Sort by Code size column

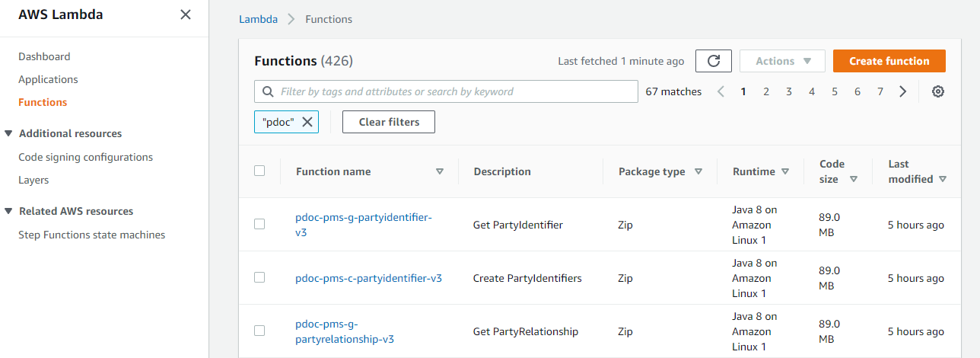coord(854,179)
